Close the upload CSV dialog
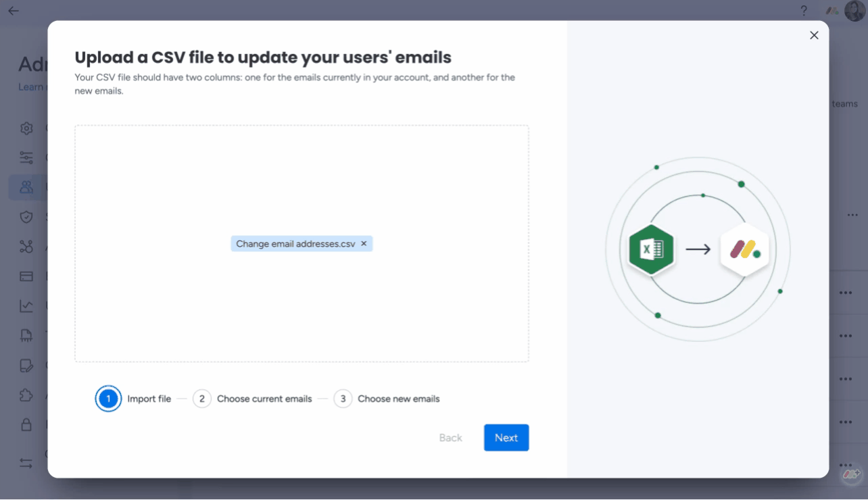868x500 pixels. pos(814,35)
